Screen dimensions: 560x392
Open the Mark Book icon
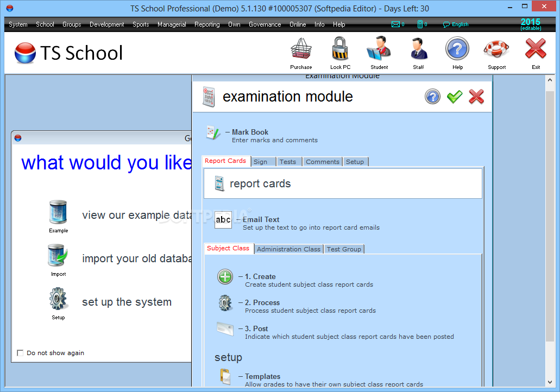[213, 133]
